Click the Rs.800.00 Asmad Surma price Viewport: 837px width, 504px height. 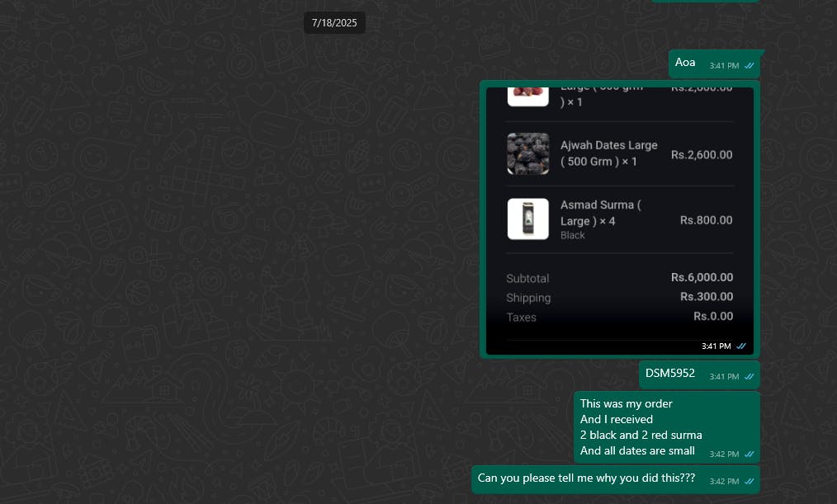click(x=706, y=220)
